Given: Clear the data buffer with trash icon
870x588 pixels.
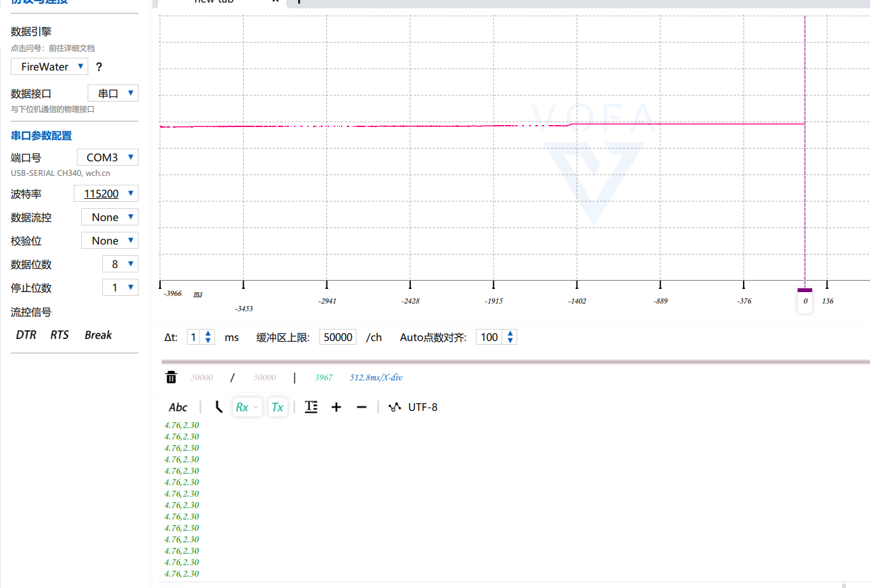Looking at the screenshot, I should [x=171, y=377].
